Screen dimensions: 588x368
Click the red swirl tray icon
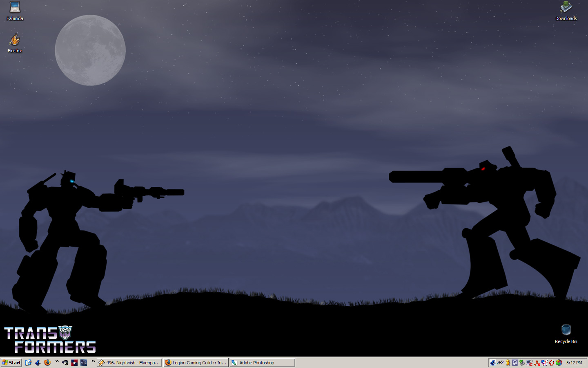coord(552,363)
